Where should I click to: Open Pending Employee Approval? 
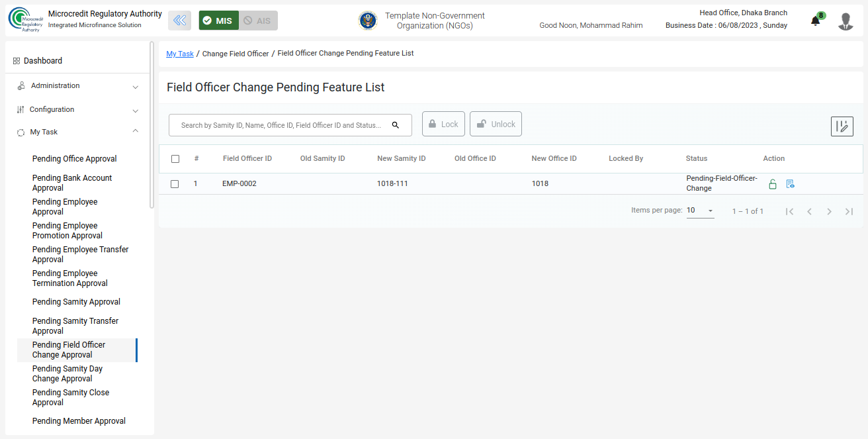pos(65,207)
